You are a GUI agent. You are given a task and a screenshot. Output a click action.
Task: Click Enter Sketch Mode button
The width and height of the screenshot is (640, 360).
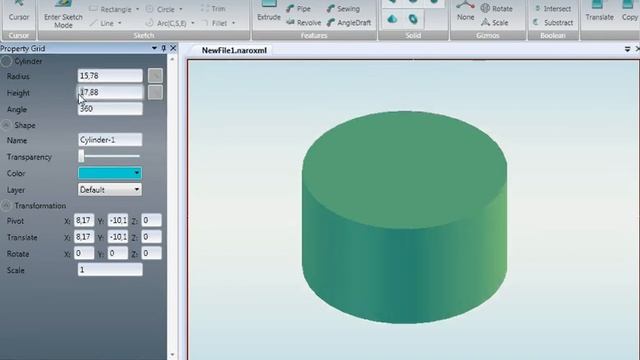pos(63,15)
